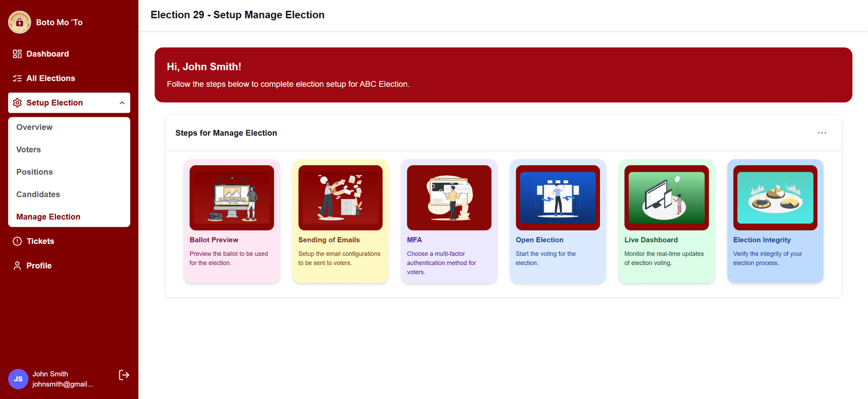
Task: Collapse the Setup Election chevron
Action: coord(122,103)
